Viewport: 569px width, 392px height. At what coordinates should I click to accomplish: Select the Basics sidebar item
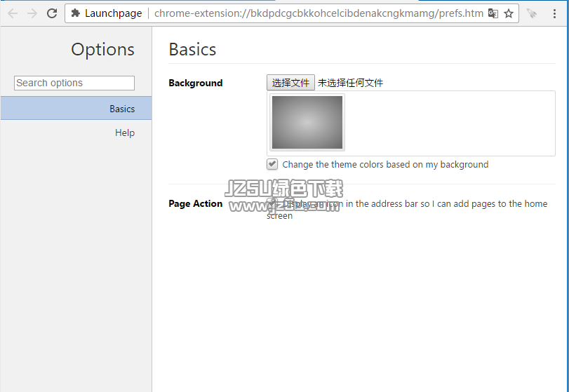[x=76, y=109]
